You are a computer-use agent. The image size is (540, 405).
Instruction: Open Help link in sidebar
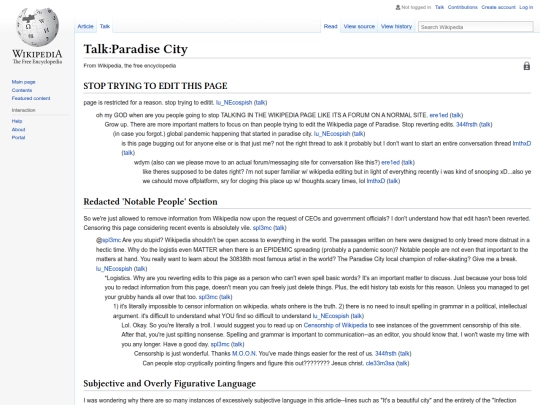(17, 121)
